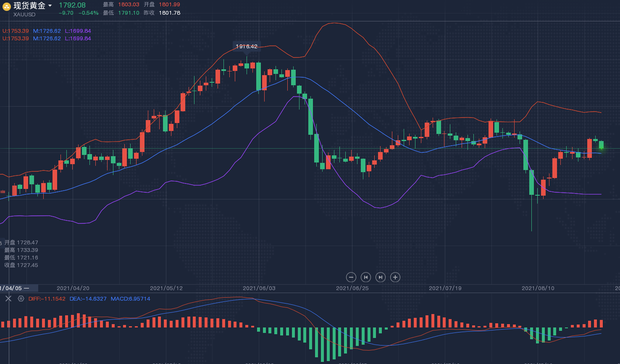Click the gold bars icon beside 现货黄金
The width and height of the screenshot is (620, 364).
pos(7,6)
